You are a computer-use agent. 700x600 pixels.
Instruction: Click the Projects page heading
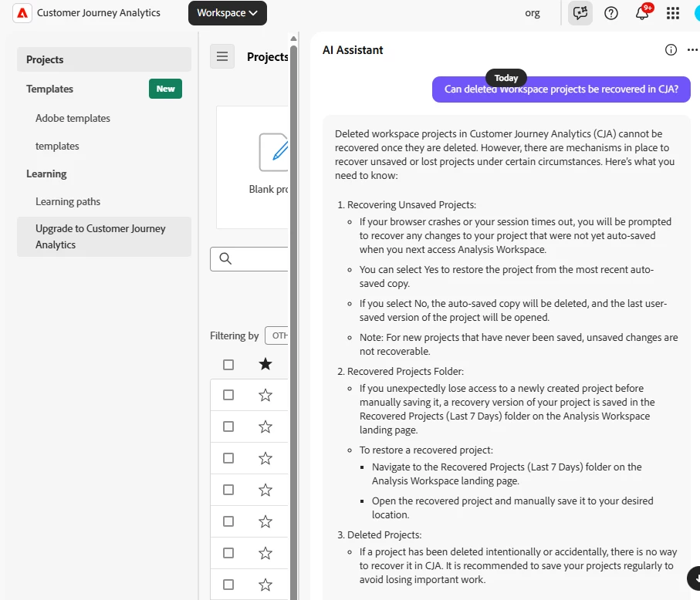tap(267, 56)
